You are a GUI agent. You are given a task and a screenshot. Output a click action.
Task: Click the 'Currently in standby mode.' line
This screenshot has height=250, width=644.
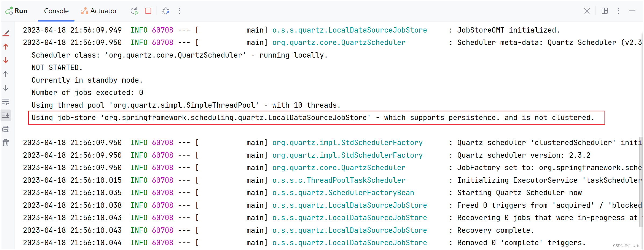87,80
